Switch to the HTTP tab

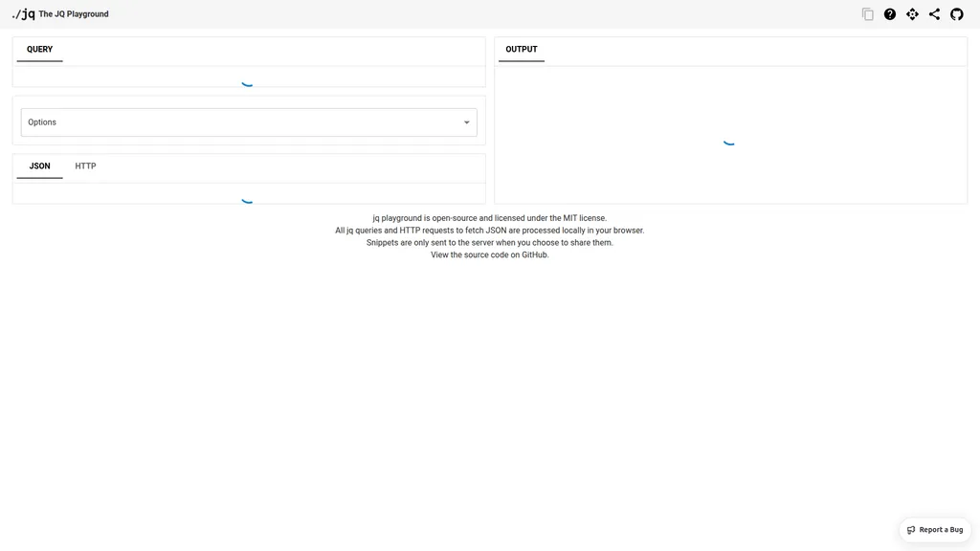85,166
